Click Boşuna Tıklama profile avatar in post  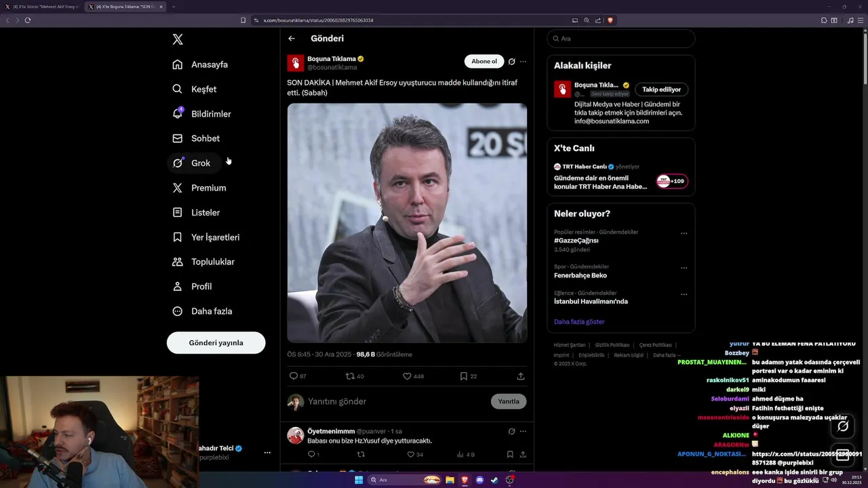tap(296, 63)
